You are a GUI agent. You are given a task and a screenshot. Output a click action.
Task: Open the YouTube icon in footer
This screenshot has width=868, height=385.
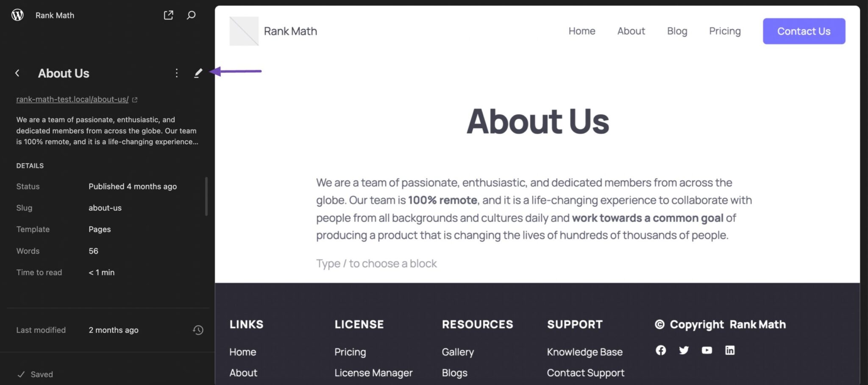(707, 350)
